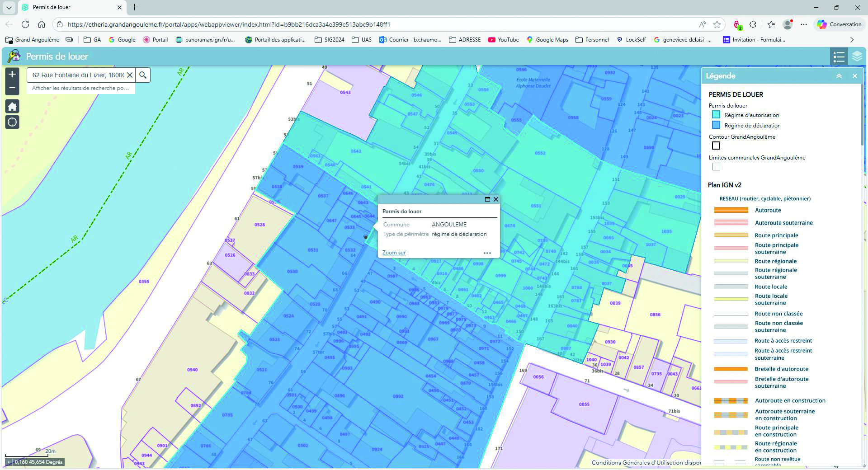Expand the bookmarks overflow chevron
The width and height of the screenshot is (868, 470).
[x=852, y=40]
